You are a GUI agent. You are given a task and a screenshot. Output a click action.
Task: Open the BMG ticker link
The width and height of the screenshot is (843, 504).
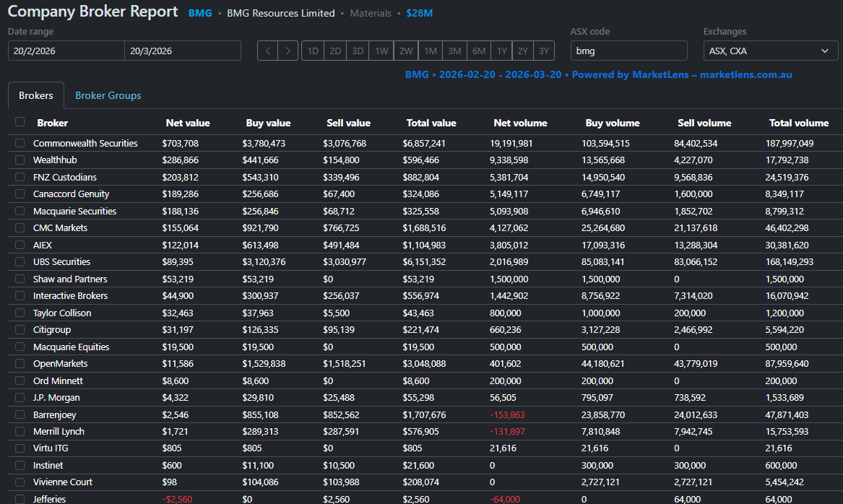200,14
